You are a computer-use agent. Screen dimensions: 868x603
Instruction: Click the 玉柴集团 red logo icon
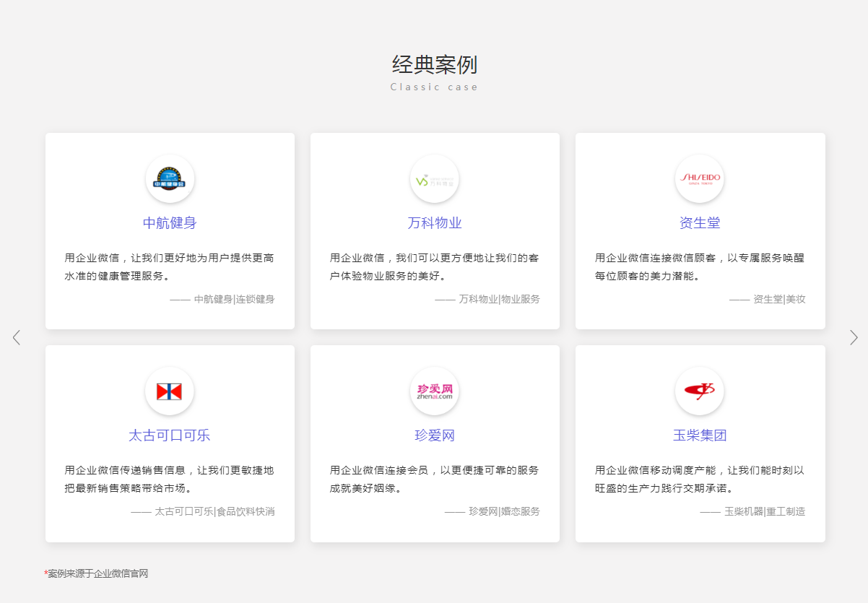click(x=699, y=391)
